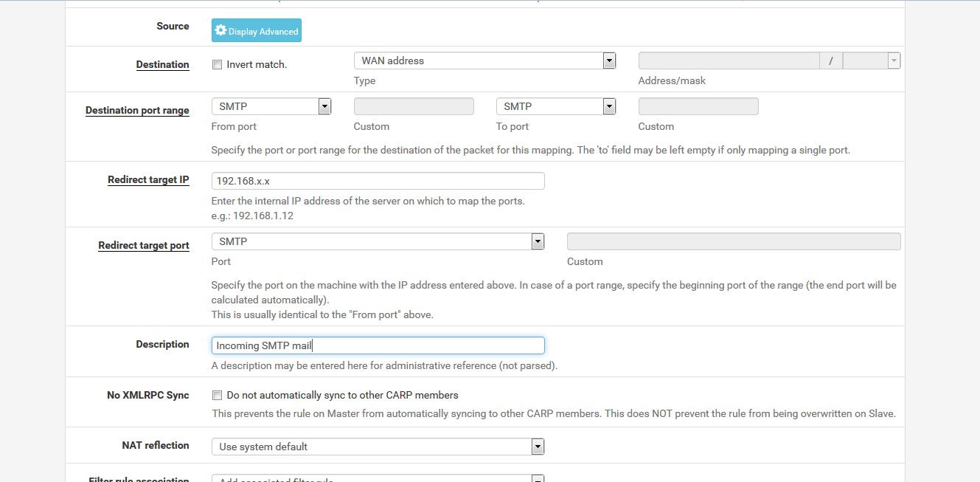Click the Display Advanced source button
980x482 pixels.
[256, 31]
